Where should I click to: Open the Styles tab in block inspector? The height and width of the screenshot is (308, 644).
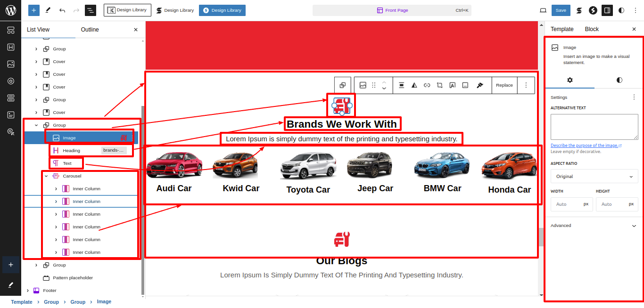(619, 80)
